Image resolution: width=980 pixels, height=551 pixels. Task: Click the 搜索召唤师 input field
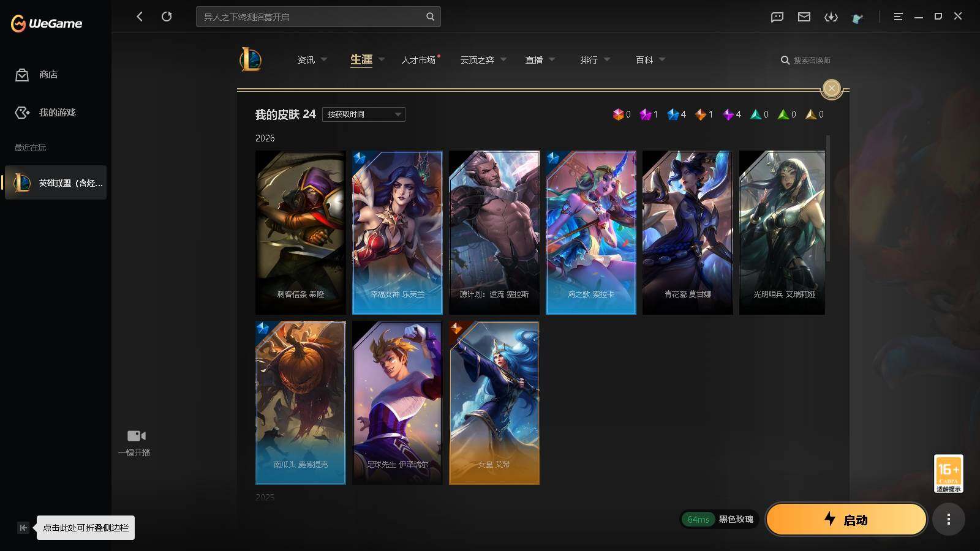click(x=812, y=60)
